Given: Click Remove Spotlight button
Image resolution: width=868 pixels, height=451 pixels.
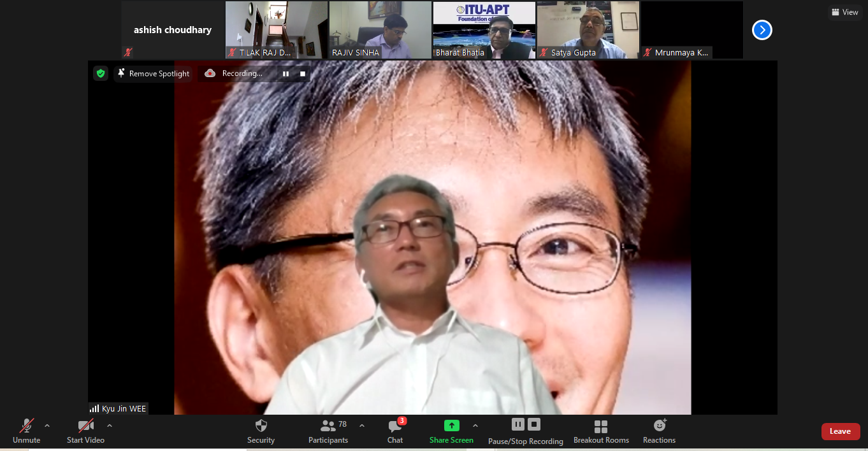Looking at the screenshot, I should click(153, 73).
